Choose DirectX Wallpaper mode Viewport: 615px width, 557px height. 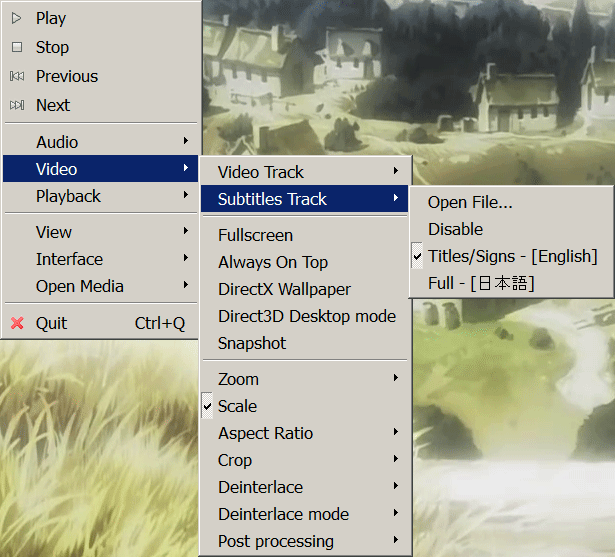284,289
